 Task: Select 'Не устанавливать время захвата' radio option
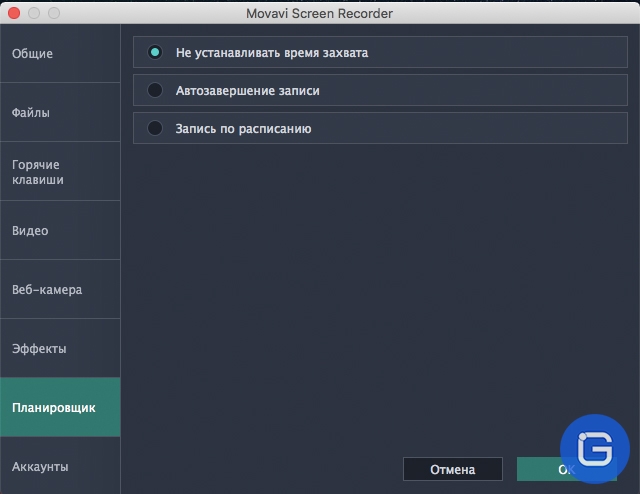tap(155, 52)
